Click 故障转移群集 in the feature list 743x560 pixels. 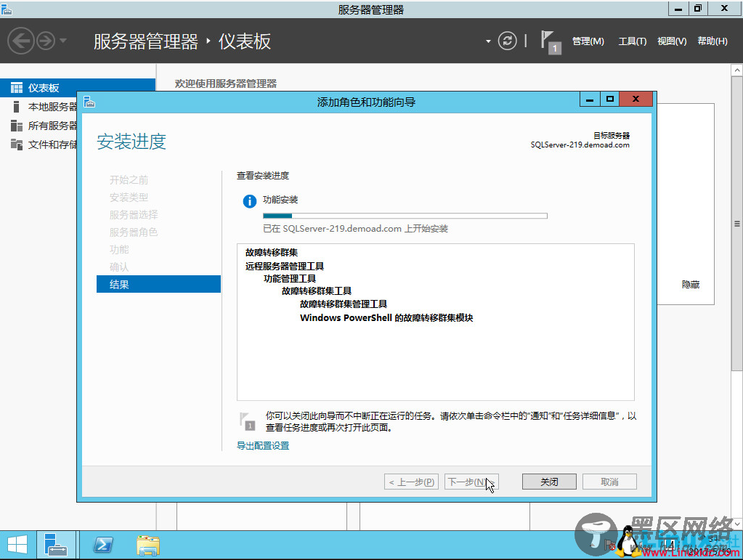point(272,253)
